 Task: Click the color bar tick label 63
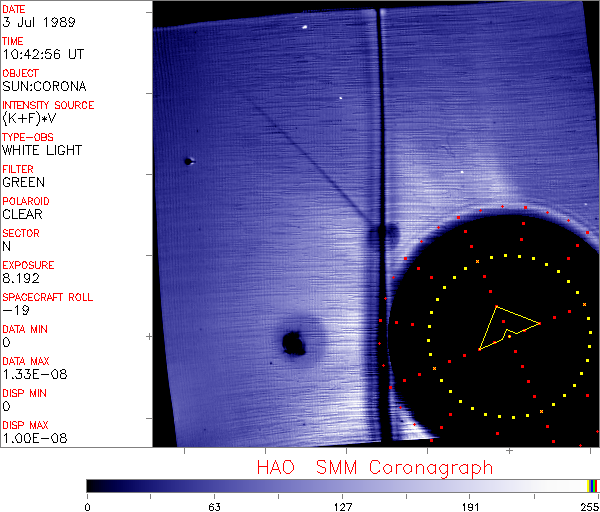[x=214, y=507]
